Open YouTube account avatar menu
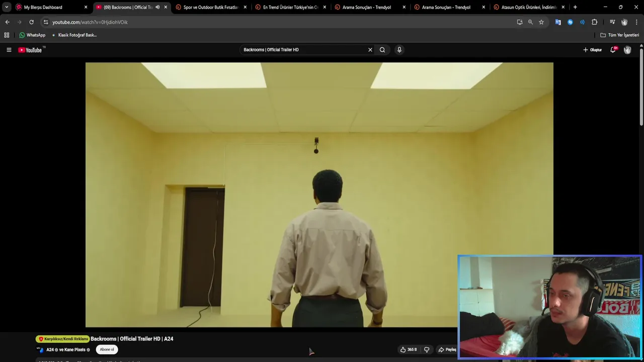 tap(627, 50)
